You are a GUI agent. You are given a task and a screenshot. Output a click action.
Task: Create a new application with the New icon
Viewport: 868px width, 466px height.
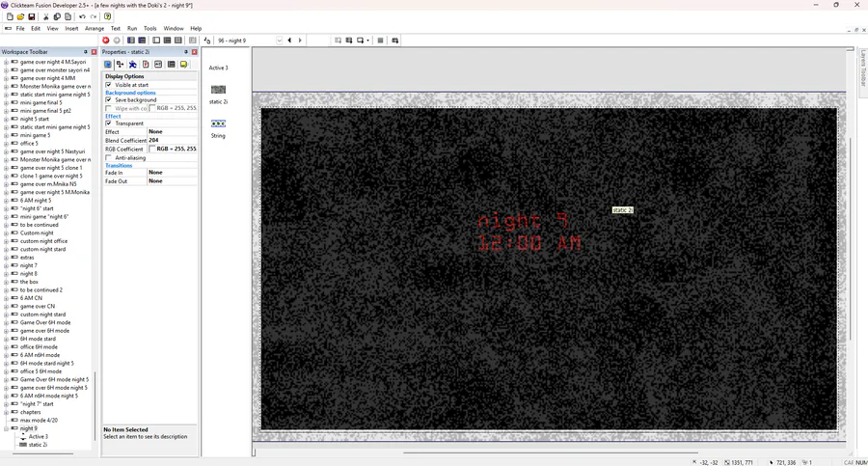(10, 16)
